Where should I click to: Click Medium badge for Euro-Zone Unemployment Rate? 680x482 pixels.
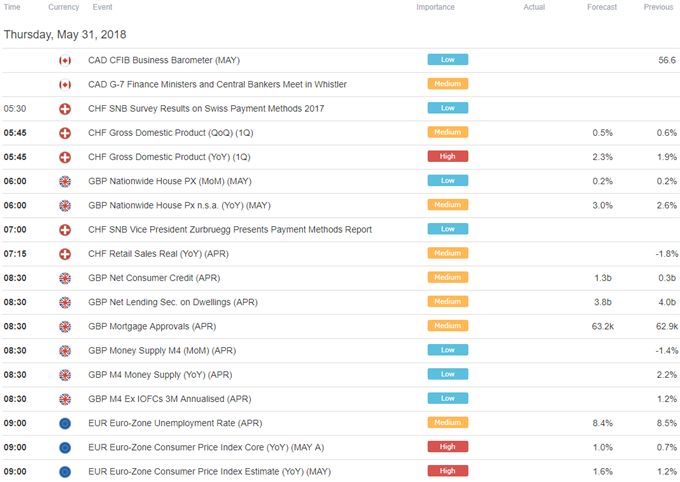tap(448, 423)
